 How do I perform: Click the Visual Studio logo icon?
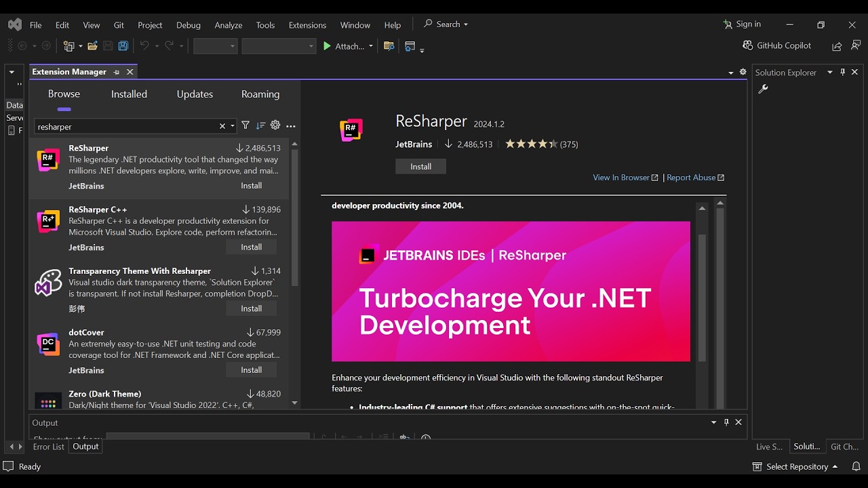[15, 24]
